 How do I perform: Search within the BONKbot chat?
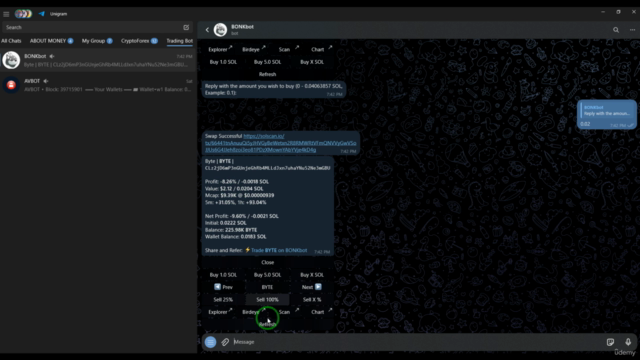pyautogui.click(x=616, y=30)
